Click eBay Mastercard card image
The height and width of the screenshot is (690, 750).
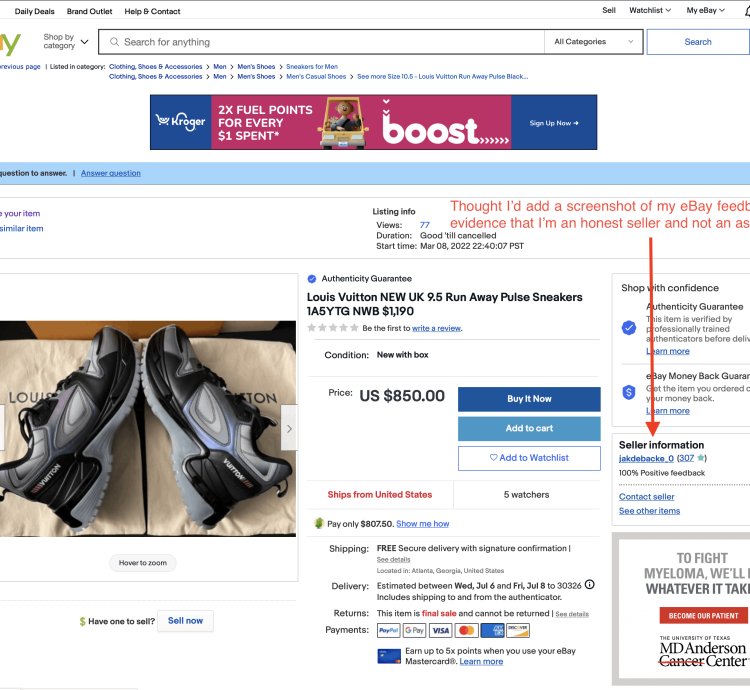pos(389,656)
